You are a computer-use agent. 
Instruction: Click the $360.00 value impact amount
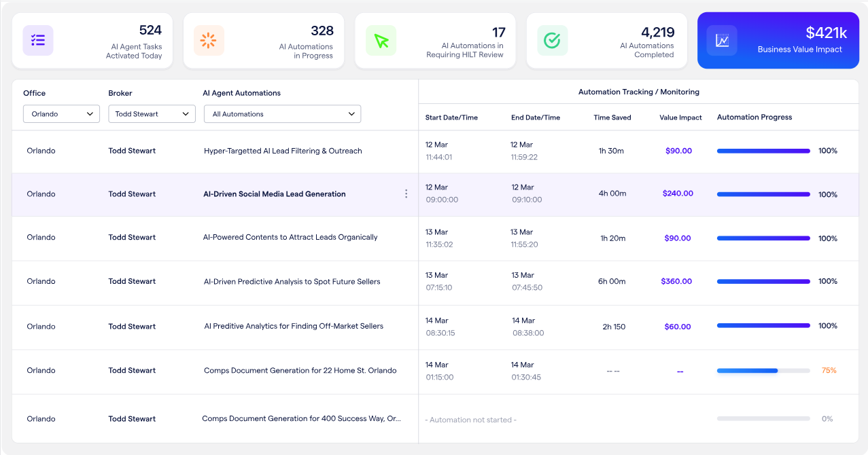tap(676, 282)
